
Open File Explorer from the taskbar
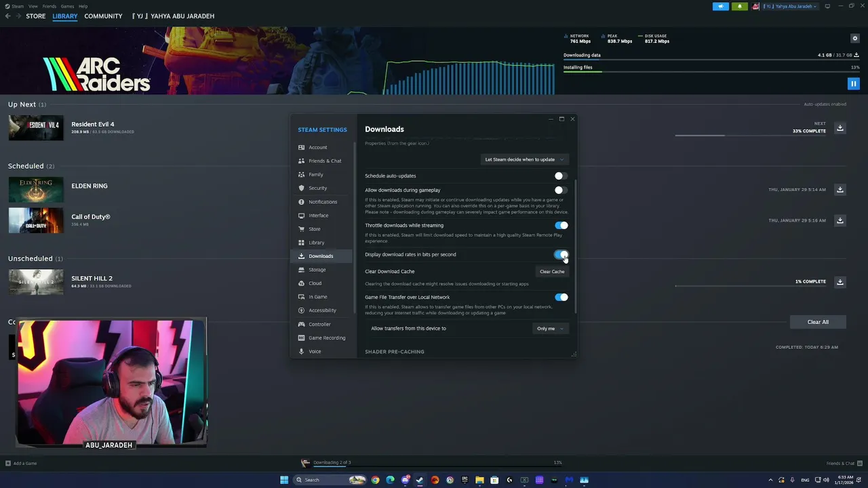coord(479,480)
